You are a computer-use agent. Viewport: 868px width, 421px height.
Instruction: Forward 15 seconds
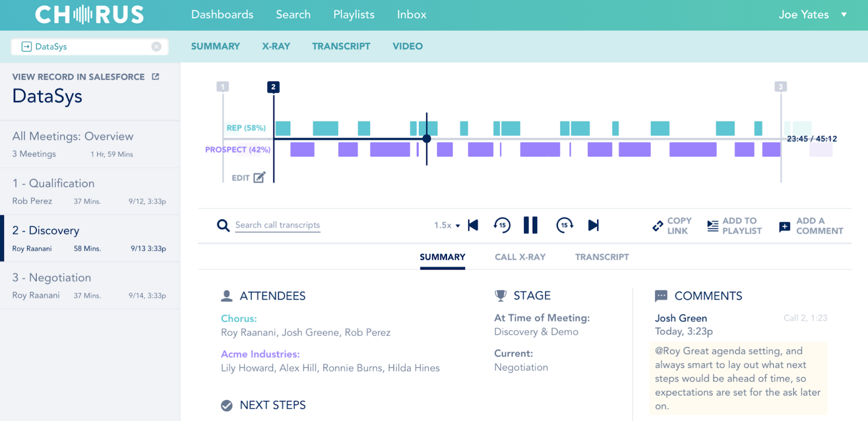coord(565,225)
